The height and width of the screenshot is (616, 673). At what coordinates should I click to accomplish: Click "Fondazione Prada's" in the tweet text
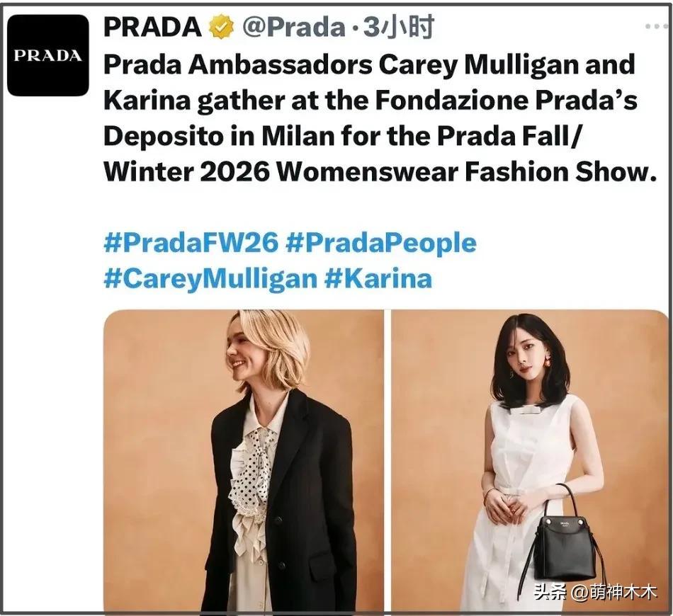click(x=507, y=101)
